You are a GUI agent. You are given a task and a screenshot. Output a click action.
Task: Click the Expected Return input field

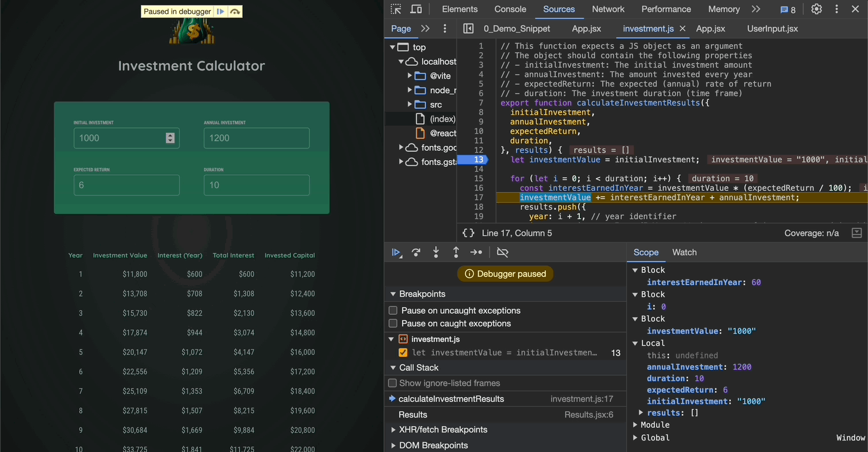(x=126, y=185)
